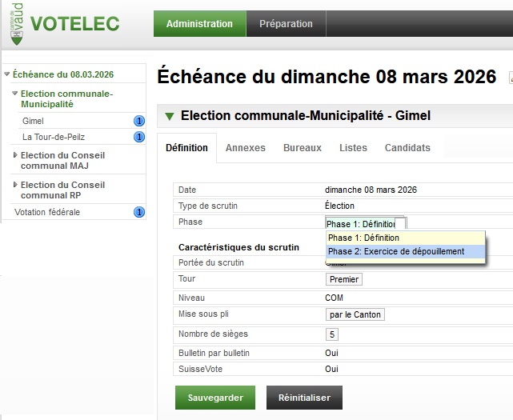This screenshot has height=420, width=513.
Task: Select Phase 1: Définition from the list
Action: (364, 238)
